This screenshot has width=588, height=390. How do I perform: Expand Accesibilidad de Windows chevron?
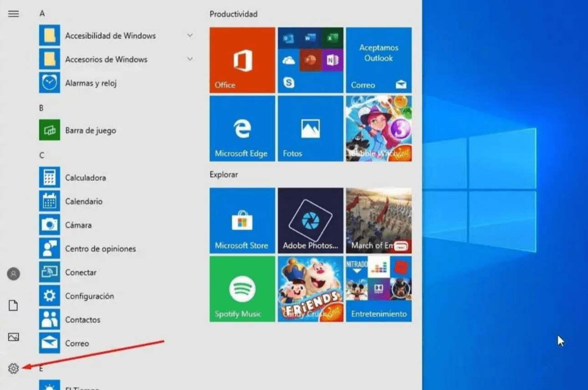190,36
